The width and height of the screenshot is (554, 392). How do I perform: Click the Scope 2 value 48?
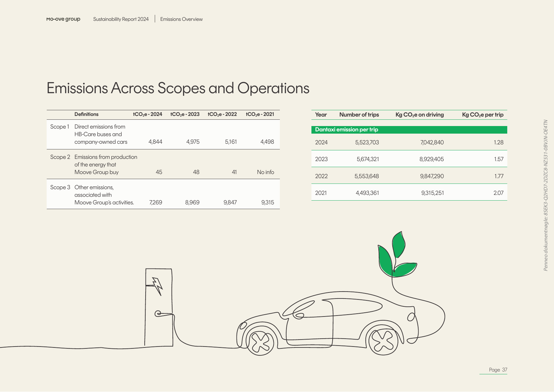click(x=196, y=172)
